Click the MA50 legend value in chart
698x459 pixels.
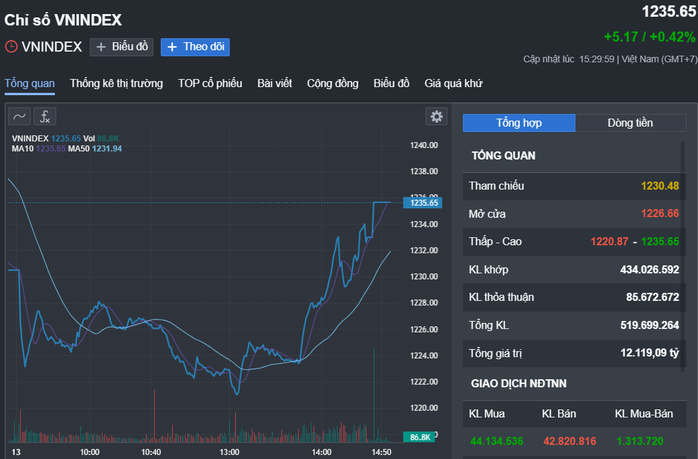pyautogui.click(x=107, y=149)
